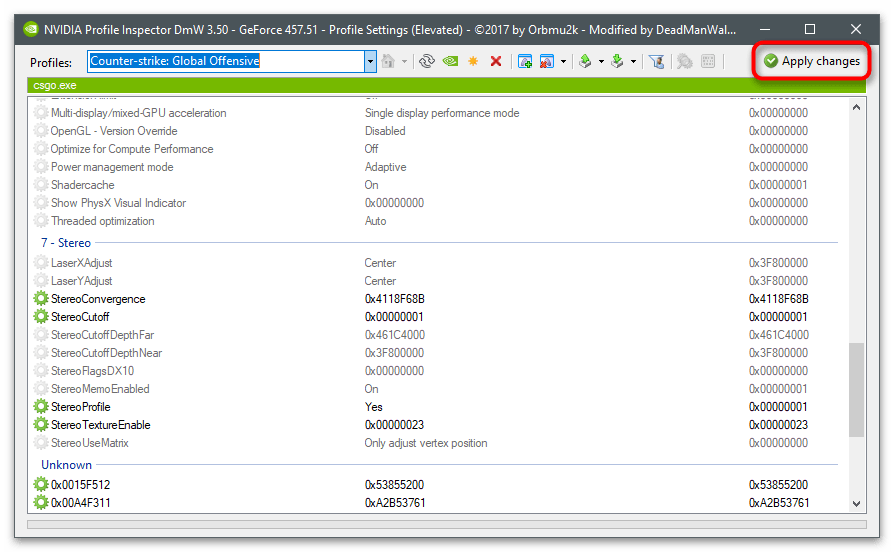The height and width of the screenshot is (552, 894).
Task: Click the Disabled value of OpenGL Version Override
Action: [x=385, y=131]
